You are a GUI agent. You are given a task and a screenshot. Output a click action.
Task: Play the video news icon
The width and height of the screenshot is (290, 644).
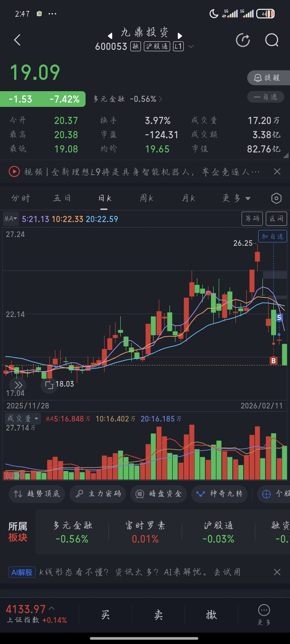14,172
